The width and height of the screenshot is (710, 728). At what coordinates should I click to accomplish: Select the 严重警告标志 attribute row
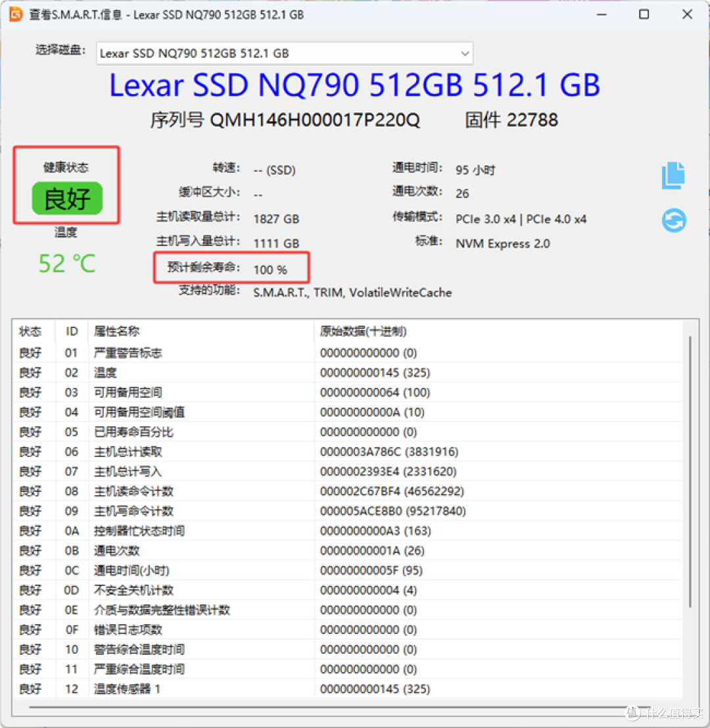click(347, 353)
